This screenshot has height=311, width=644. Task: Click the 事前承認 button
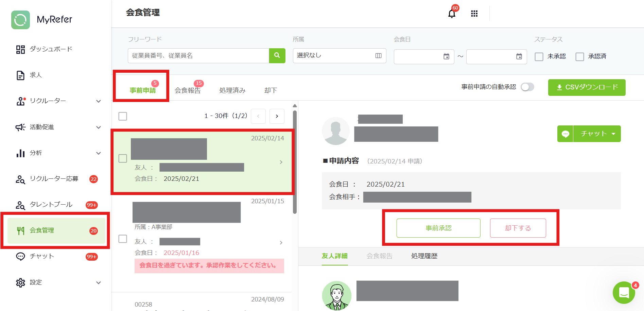pyautogui.click(x=438, y=228)
